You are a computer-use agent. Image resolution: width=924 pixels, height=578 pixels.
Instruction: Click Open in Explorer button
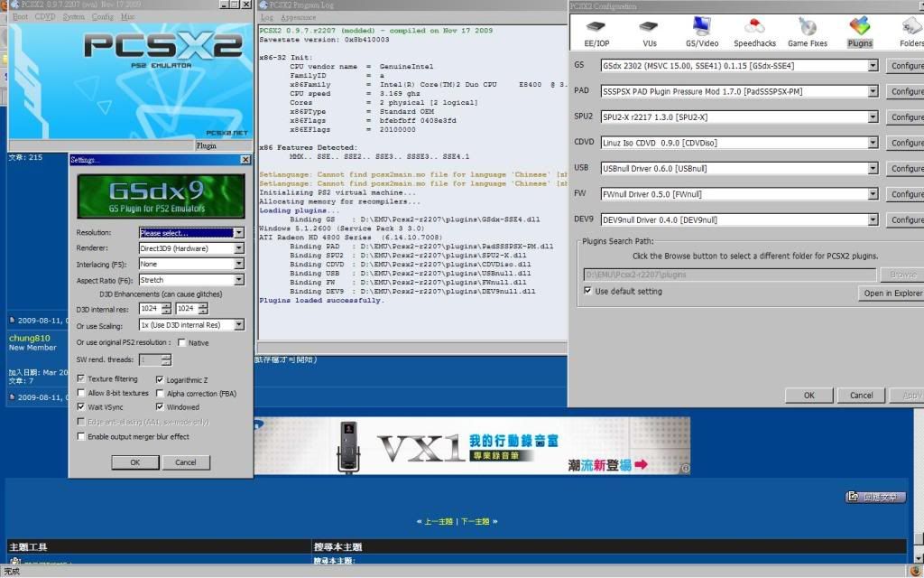tap(892, 294)
